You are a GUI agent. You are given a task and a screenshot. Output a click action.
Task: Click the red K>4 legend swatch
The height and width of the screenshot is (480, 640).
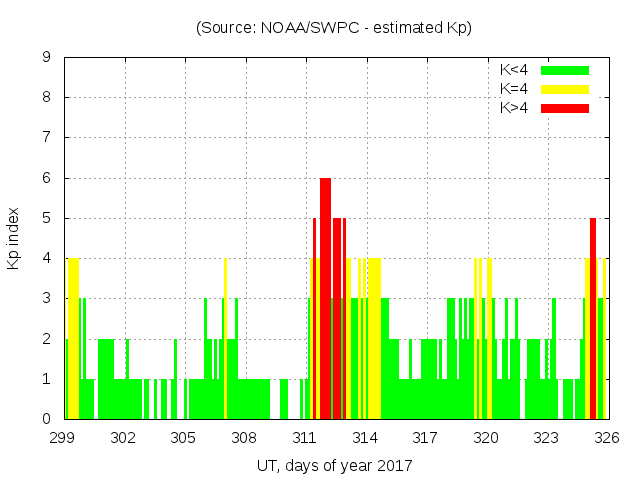pyautogui.click(x=565, y=107)
